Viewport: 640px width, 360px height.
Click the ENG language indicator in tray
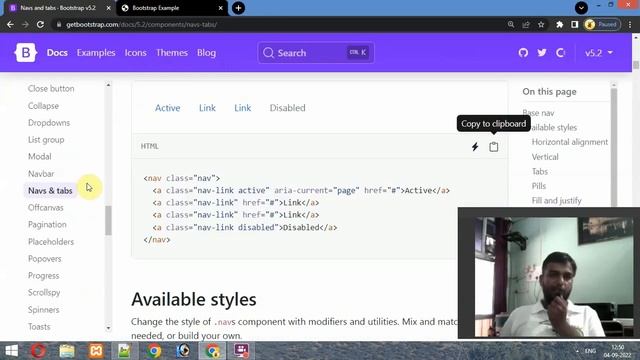[590, 351]
